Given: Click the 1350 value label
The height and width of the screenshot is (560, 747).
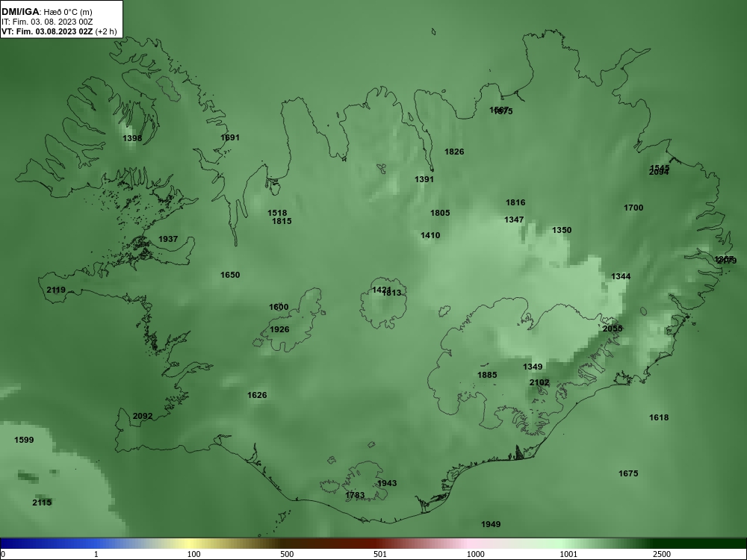Looking at the screenshot, I should click(562, 230).
